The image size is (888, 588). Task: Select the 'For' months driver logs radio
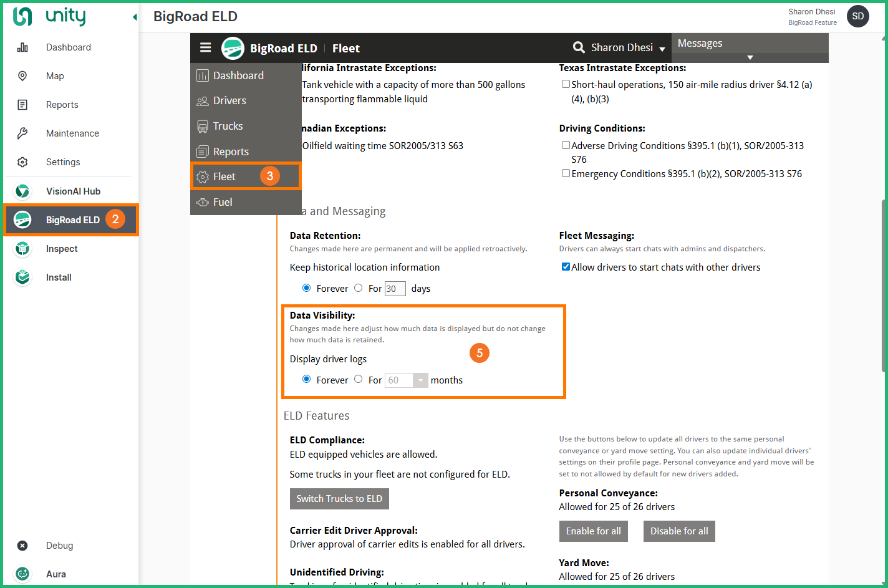[359, 379]
